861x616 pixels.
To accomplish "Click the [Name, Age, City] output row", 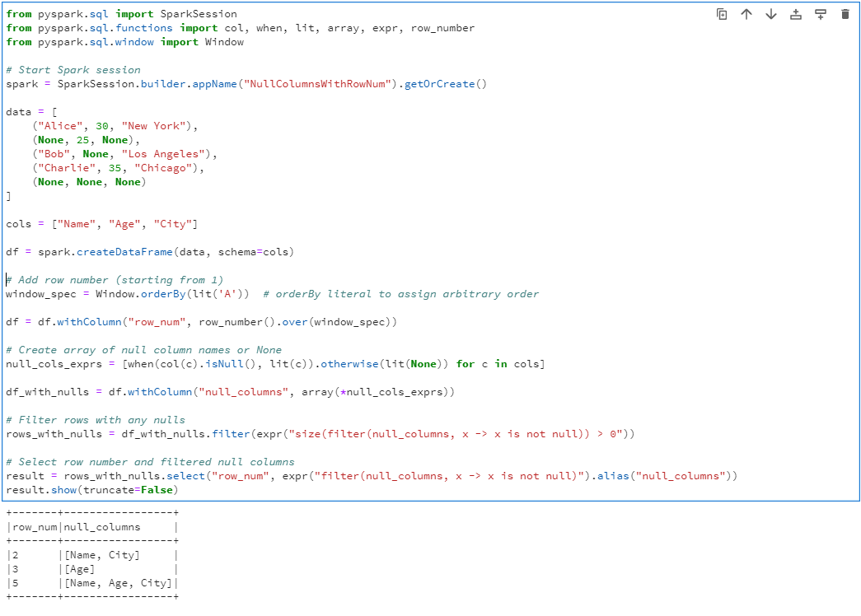I will [x=117, y=583].
